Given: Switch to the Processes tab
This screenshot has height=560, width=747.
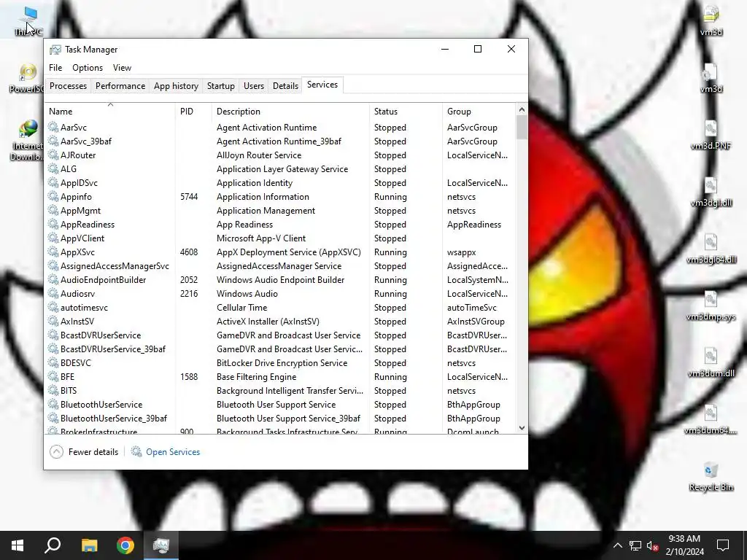Looking at the screenshot, I should pyautogui.click(x=68, y=86).
